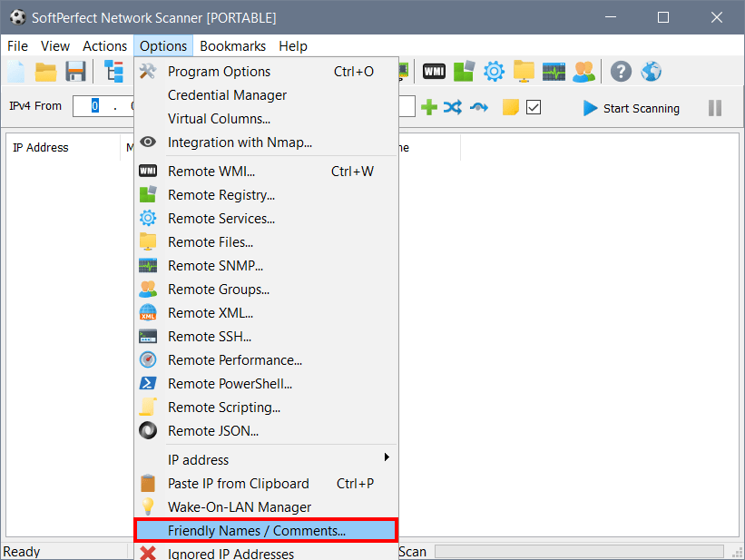
Task: Choose Remote WMI... in Options menu
Action: tap(266, 172)
